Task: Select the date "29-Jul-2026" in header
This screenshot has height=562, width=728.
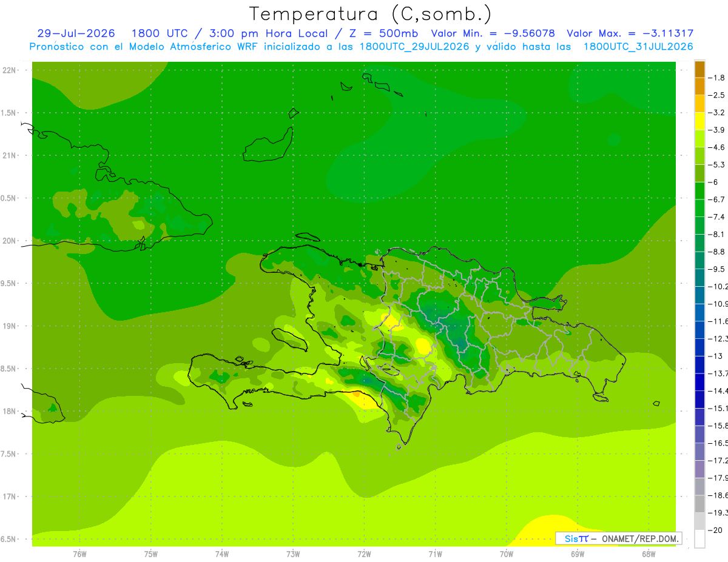Action: point(76,33)
